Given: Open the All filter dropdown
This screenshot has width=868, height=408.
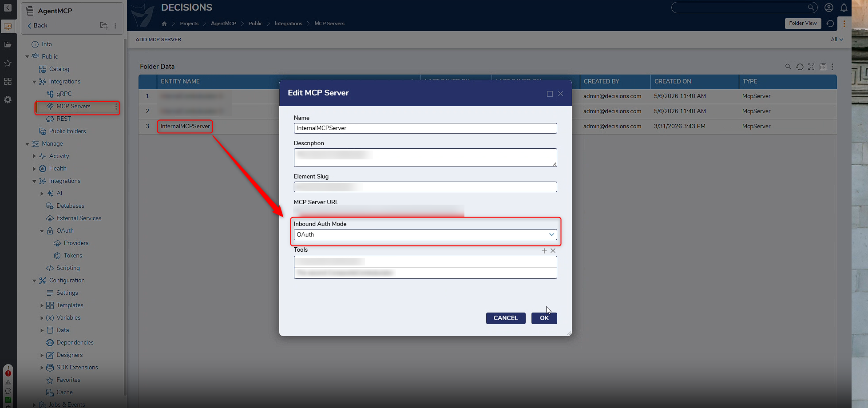Looking at the screenshot, I should click(837, 40).
